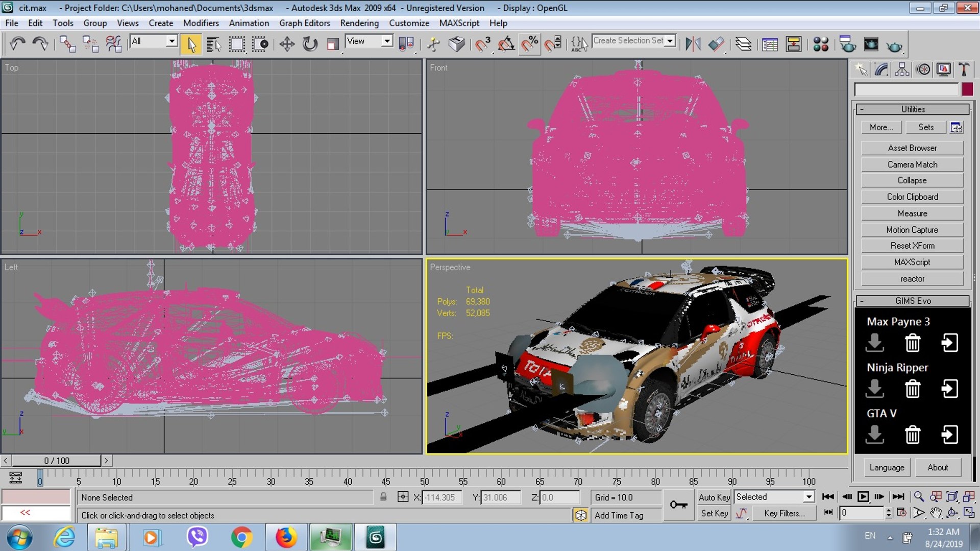Open the Curve Editor icon
980x551 pixels.
point(770,44)
